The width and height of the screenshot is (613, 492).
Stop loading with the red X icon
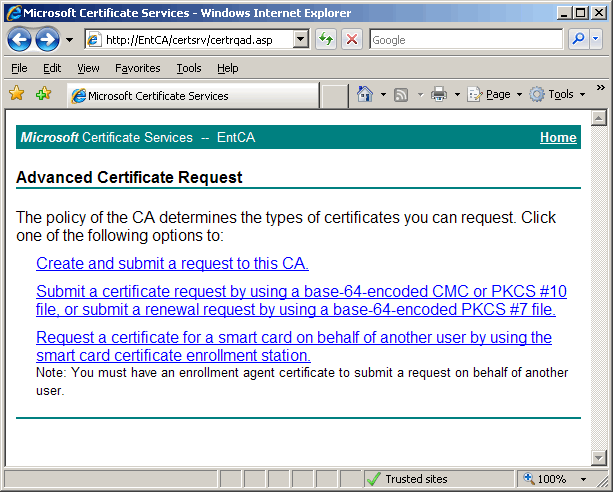point(352,39)
